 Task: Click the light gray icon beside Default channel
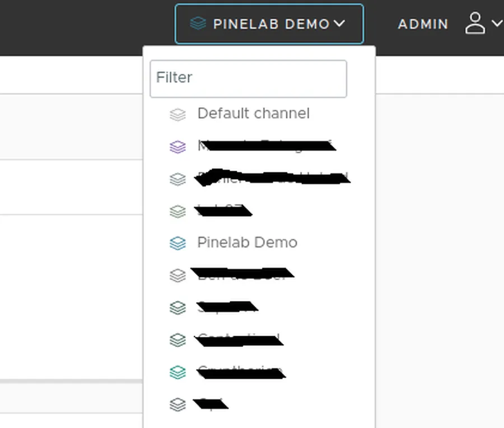pos(178,114)
